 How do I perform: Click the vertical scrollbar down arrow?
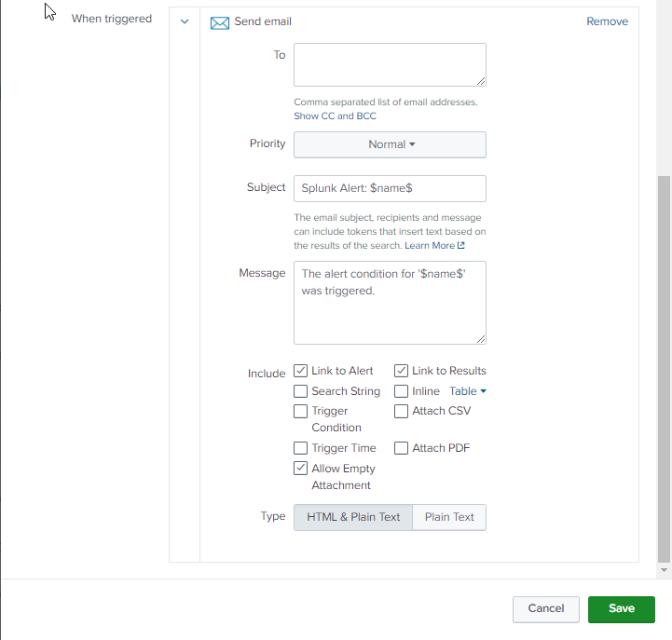pyautogui.click(x=664, y=569)
